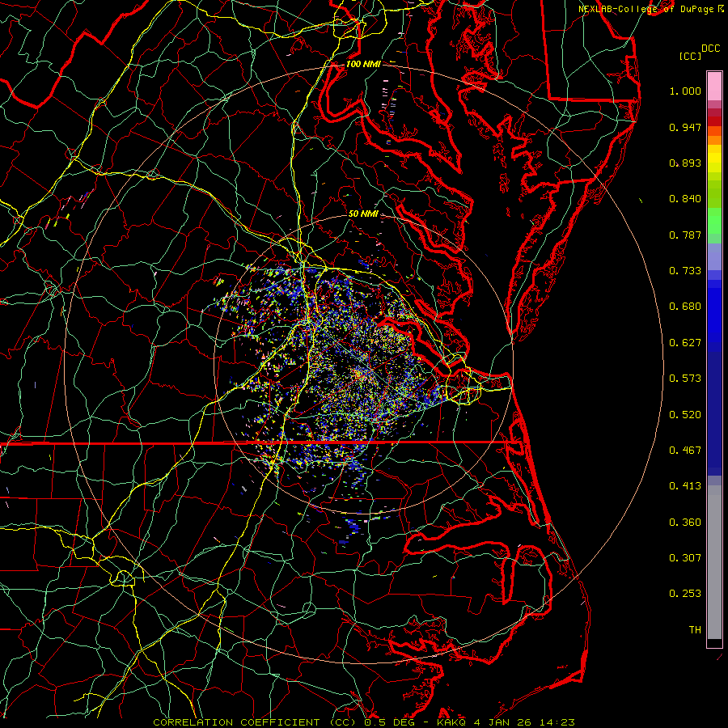The height and width of the screenshot is (728, 728).
Task: Click the 0.893 legend value
Action: tap(685, 163)
